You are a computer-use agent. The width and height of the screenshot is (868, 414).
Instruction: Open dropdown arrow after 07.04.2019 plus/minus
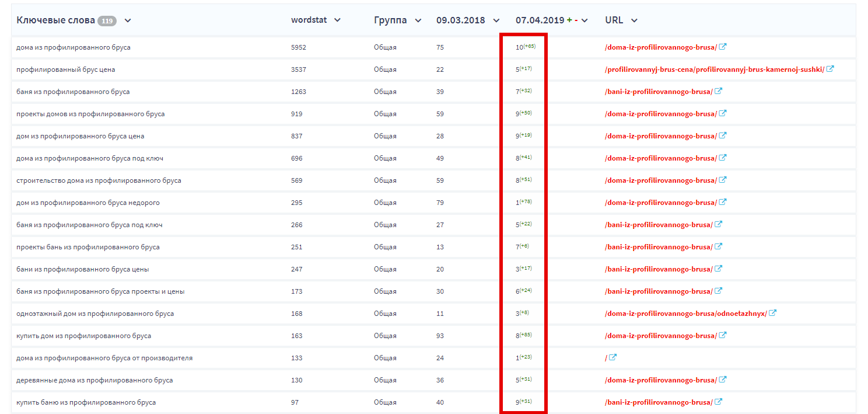coord(584,20)
